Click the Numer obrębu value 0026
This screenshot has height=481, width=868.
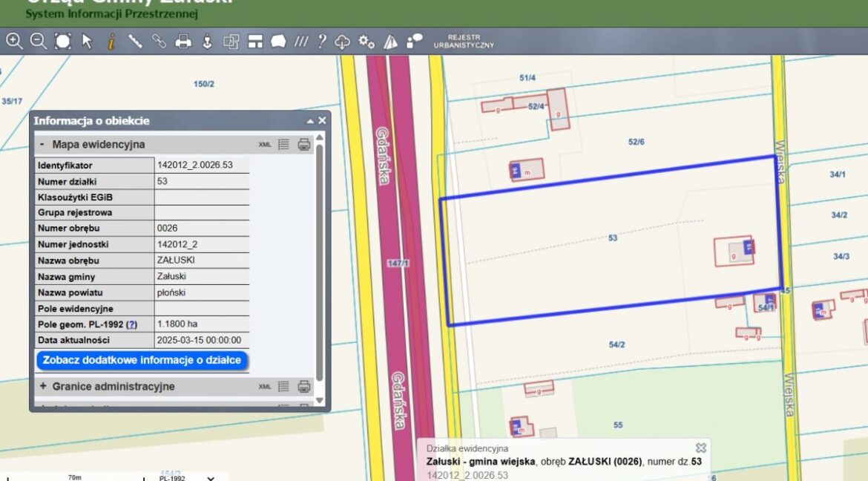pos(167,228)
